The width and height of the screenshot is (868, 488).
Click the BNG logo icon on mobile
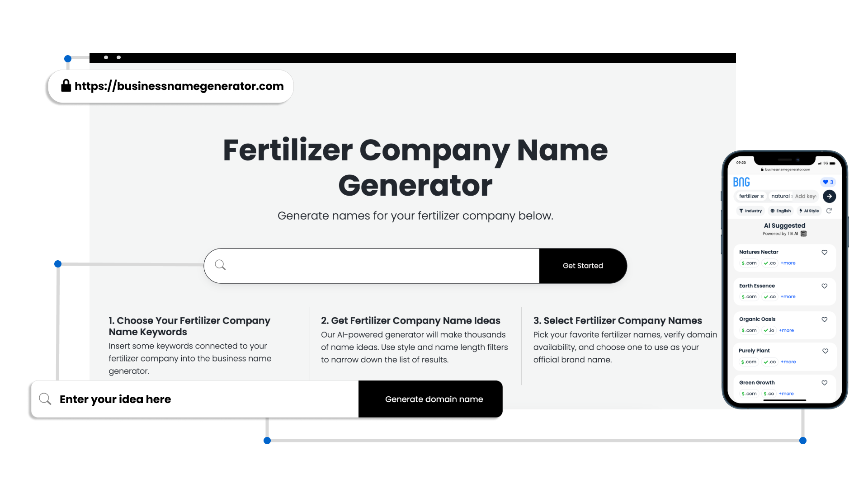pos(741,182)
